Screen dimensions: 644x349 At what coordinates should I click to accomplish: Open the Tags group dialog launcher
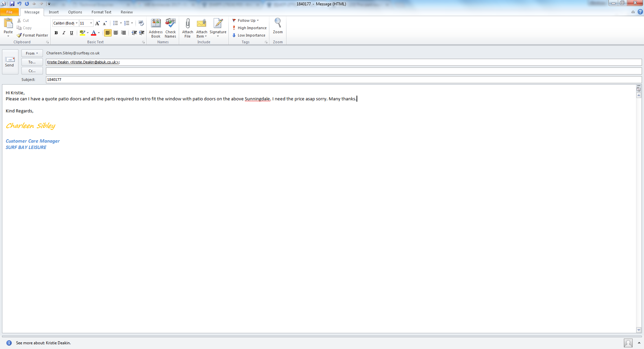click(x=266, y=42)
